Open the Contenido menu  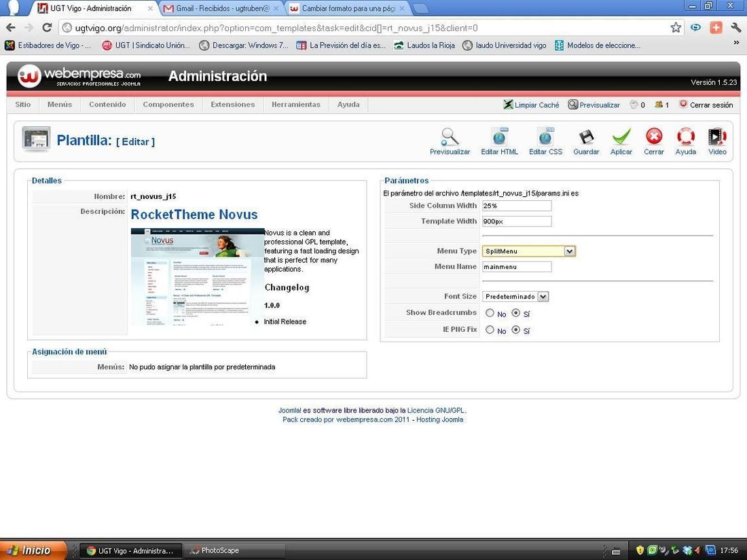point(108,105)
